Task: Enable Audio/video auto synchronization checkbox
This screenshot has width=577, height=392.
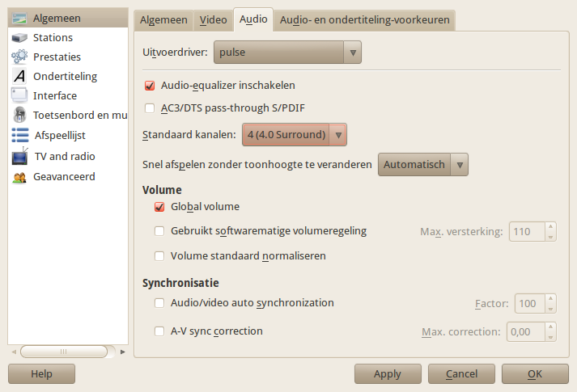Action: pos(159,303)
